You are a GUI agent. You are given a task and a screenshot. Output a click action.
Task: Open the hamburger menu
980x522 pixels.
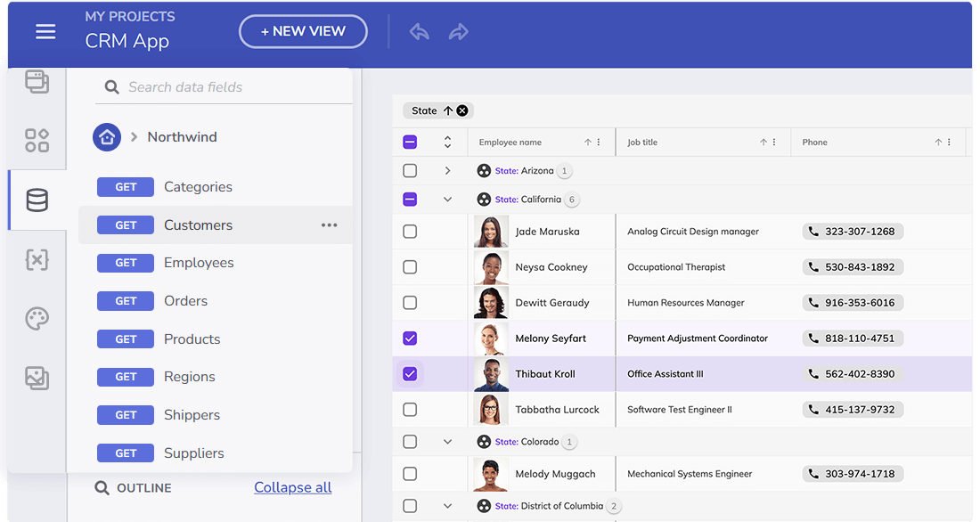tap(45, 32)
